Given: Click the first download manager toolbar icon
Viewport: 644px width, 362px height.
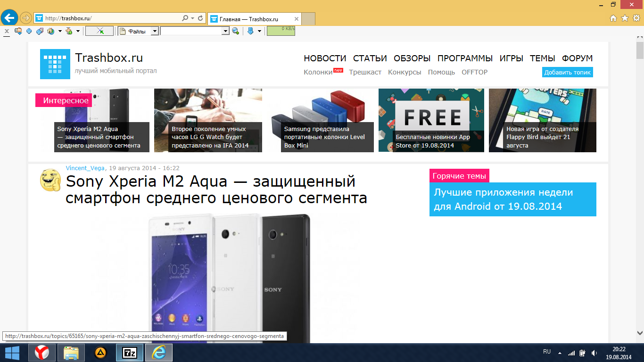Looking at the screenshot, I should click(18, 31).
